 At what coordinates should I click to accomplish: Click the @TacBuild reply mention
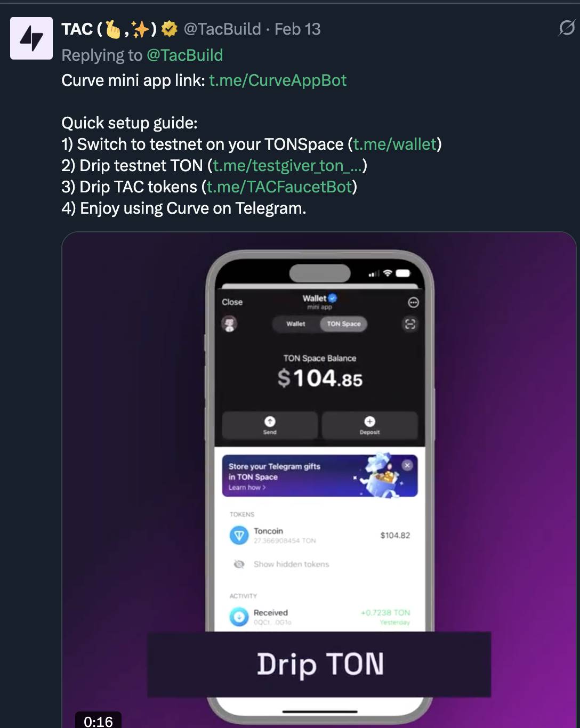point(184,55)
